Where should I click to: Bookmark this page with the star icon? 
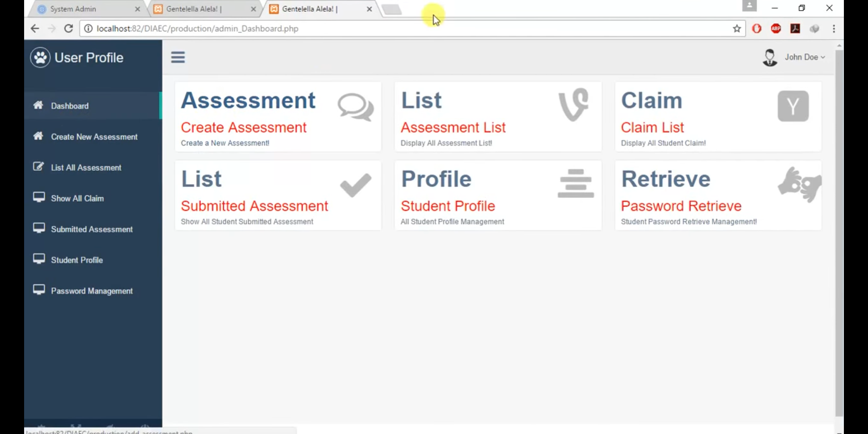point(737,29)
